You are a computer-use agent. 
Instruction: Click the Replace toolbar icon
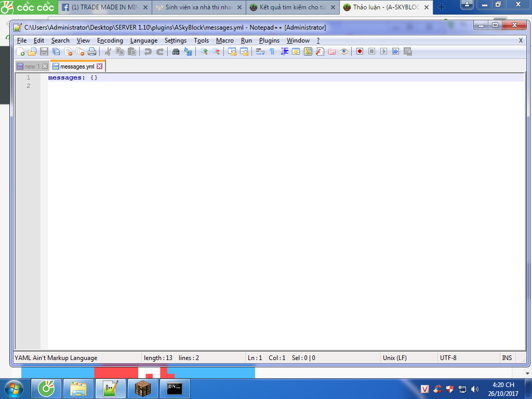[x=188, y=51]
